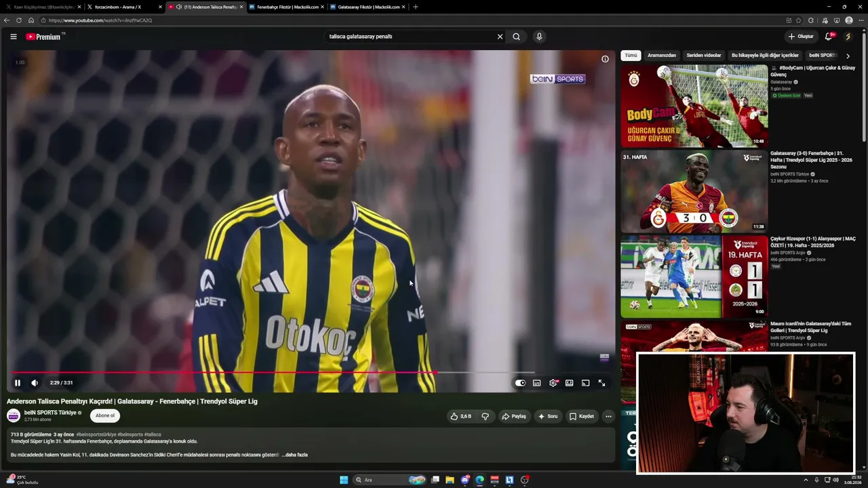Open Windows Start menu
The image size is (868, 488).
click(344, 480)
